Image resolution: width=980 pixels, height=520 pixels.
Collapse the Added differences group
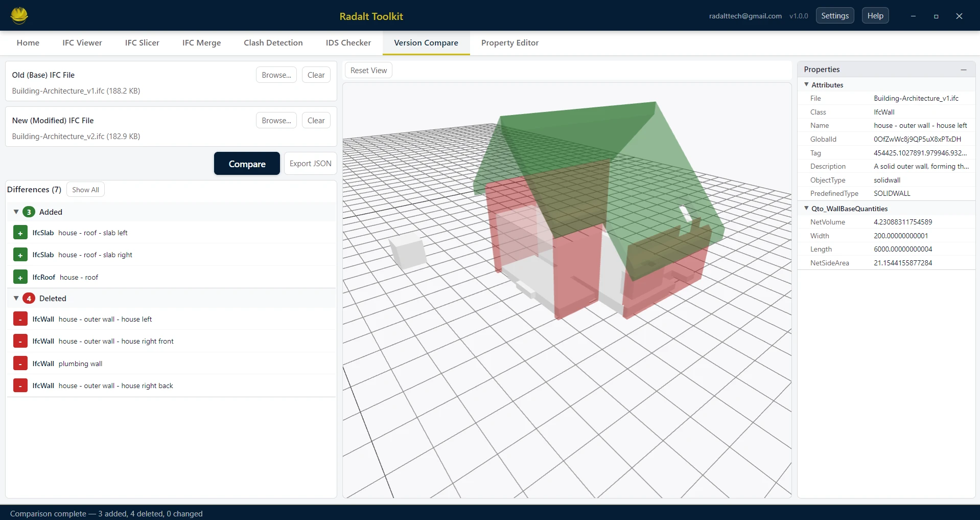tap(15, 212)
